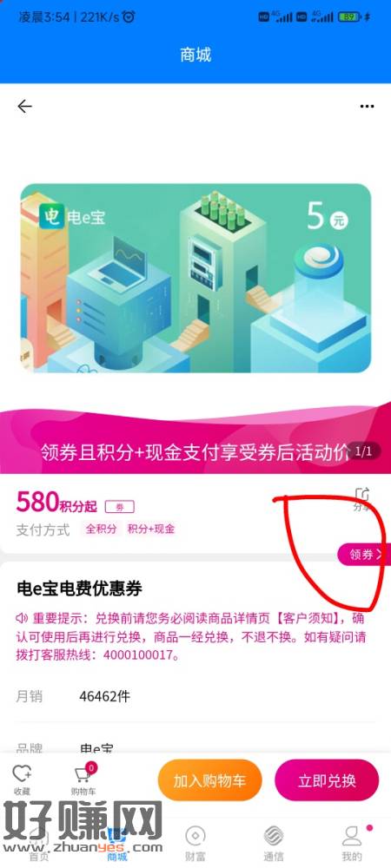
Task: Go to 我的 profile tab
Action: coord(351,843)
